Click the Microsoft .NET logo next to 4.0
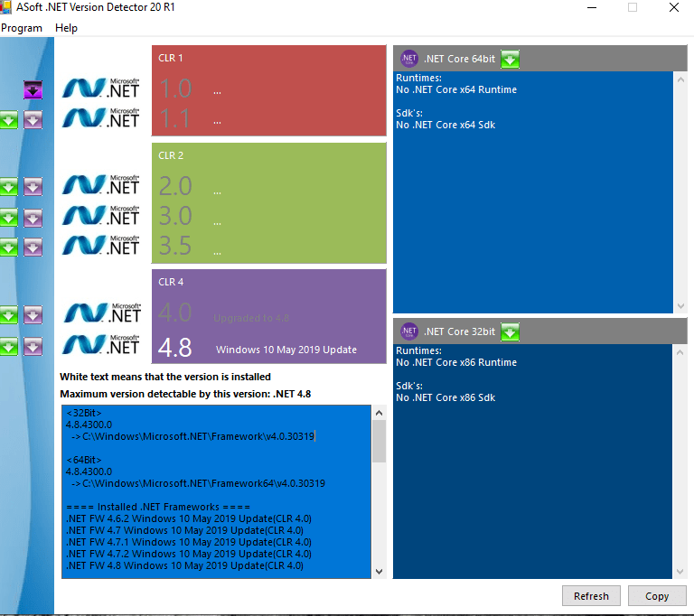Screen dimensions: 694x616 tap(102, 313)
